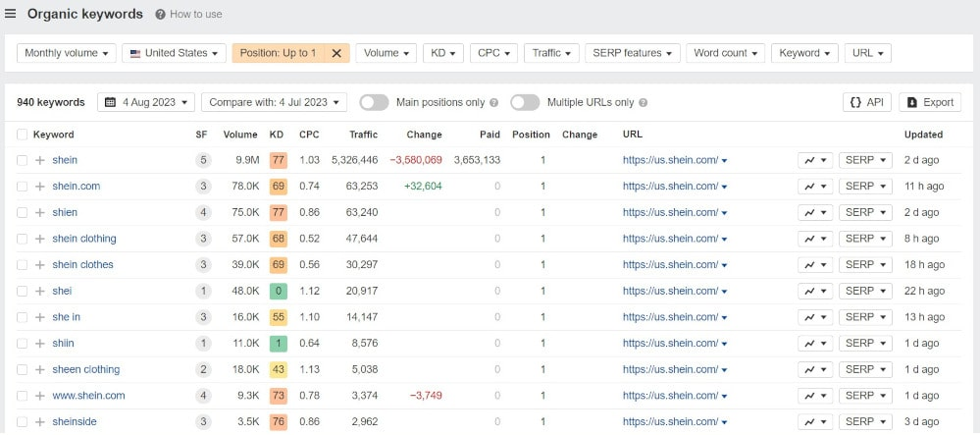Open the trend chart button for shien
This screenshot has height=435, width=980.
(815, 213)
